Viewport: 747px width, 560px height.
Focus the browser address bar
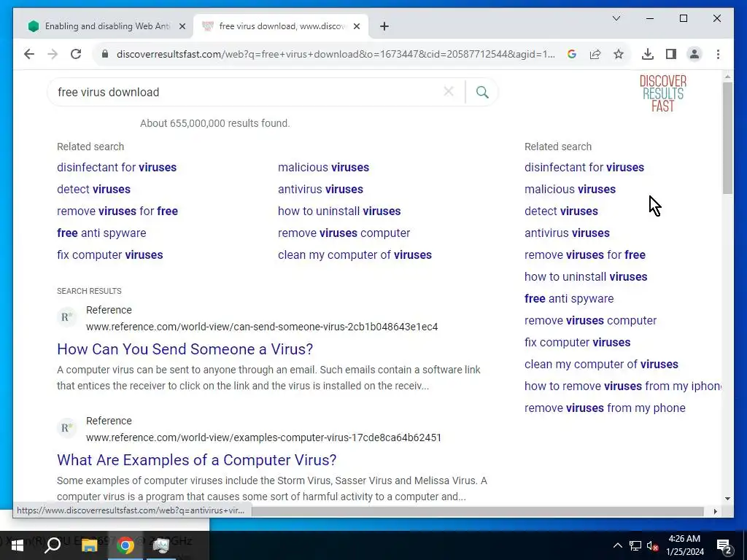336,54
